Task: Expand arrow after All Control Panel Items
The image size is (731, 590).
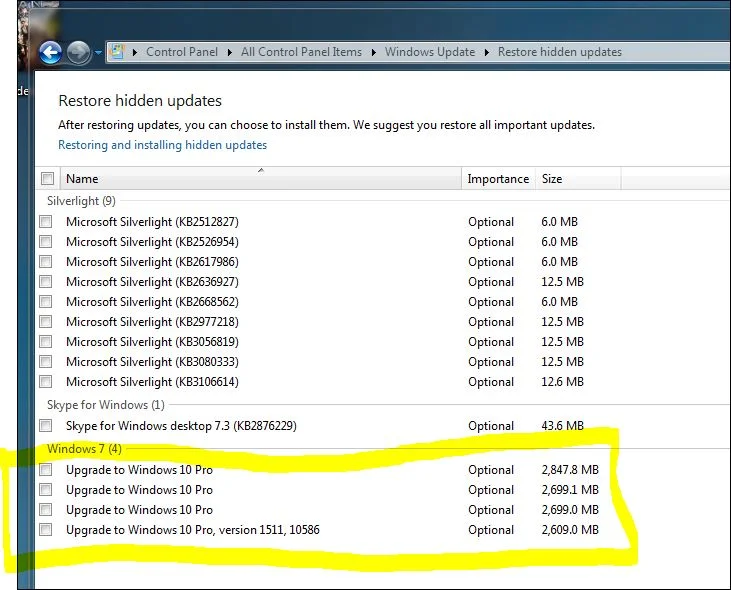Action: click(x=373, y=52)
